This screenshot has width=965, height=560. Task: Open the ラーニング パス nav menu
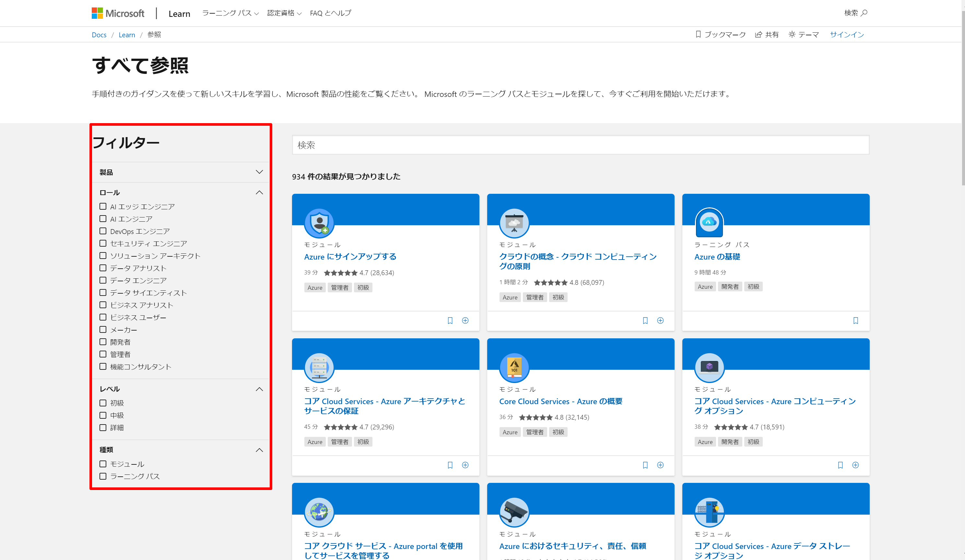230,13
